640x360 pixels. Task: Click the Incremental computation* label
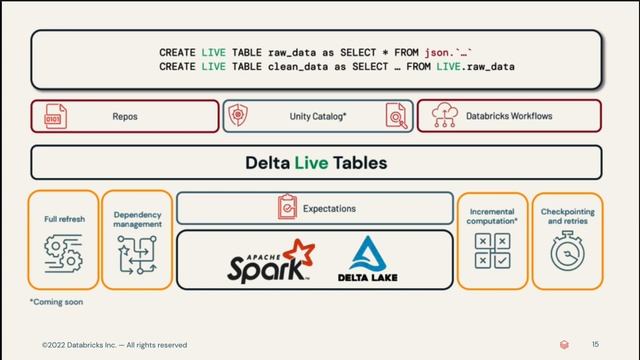(x=492, y=216)
